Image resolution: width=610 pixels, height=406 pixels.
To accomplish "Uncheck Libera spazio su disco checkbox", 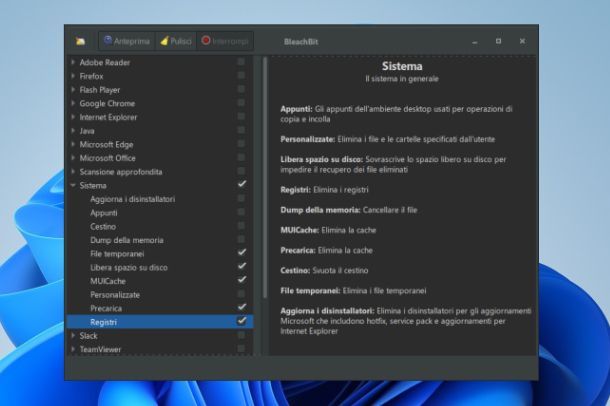I will point(242,266).
